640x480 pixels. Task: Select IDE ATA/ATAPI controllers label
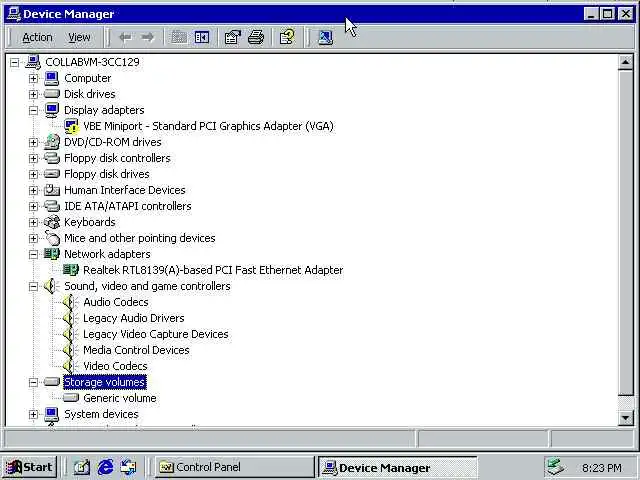point(127,206)
